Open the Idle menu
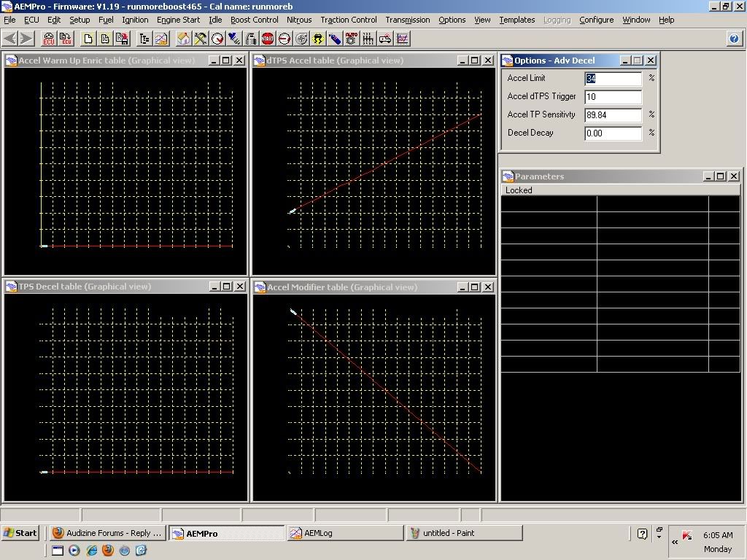747x560 pixels. (215, 20)
